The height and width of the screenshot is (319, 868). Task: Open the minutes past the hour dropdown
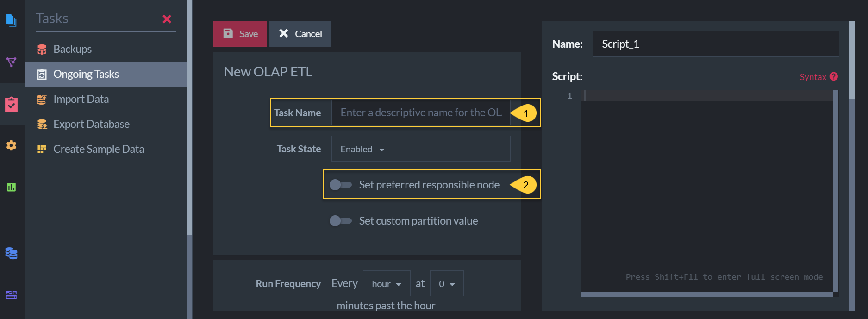pyautogui.click(x=447, y=283)
